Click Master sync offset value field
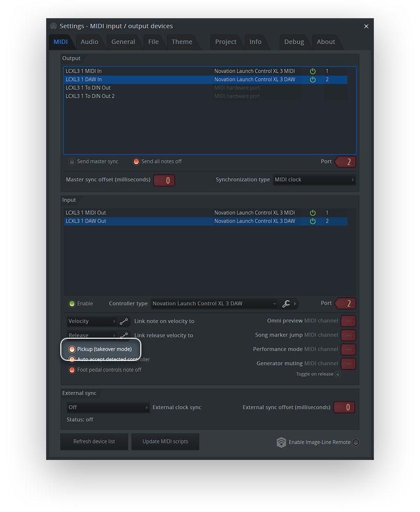The image size is (420, 512). (164, 181)
